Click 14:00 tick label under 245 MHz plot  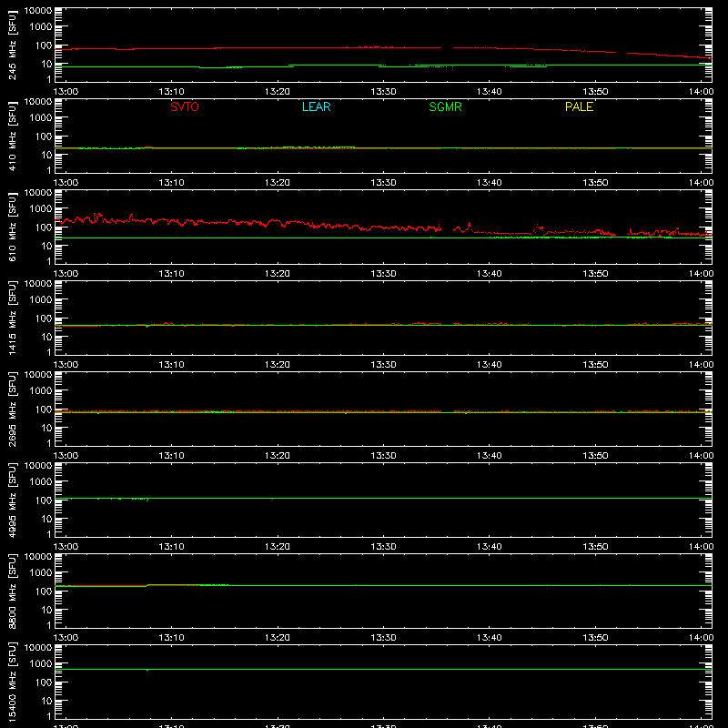tap(701, 92)
